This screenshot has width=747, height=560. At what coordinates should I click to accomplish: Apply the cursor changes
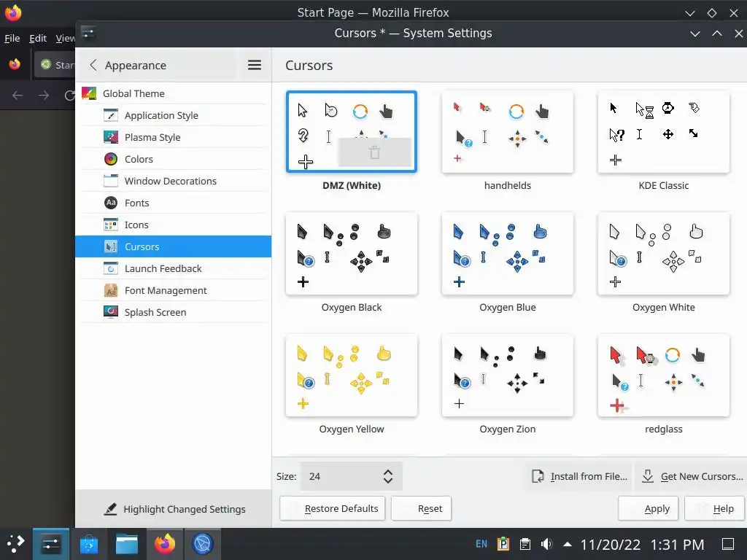[649, 508]
